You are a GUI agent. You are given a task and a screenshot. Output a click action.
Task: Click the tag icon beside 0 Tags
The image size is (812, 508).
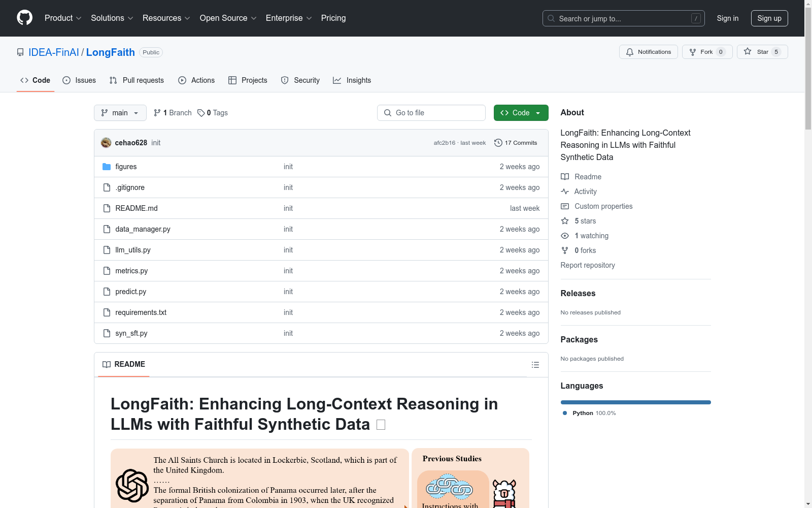pos(201,113)
